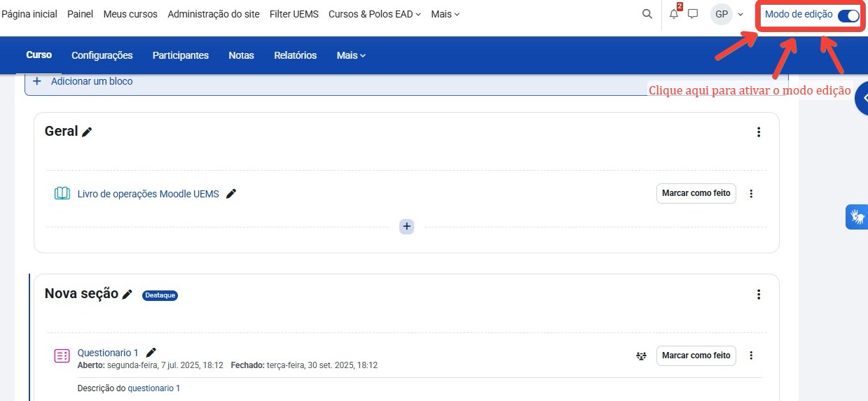
Task: Click the Destaque badge
Action: pyautogui.click(x=160, y=295)
